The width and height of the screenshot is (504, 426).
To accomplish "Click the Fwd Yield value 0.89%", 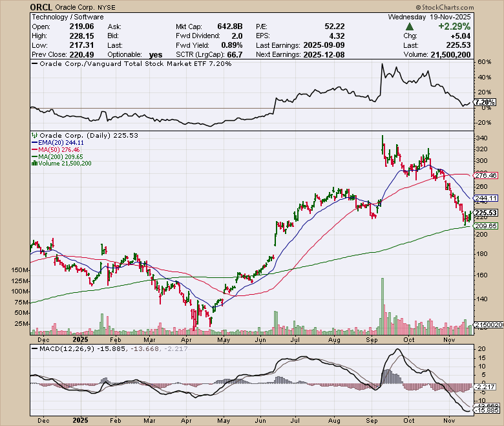I will 232,45.
